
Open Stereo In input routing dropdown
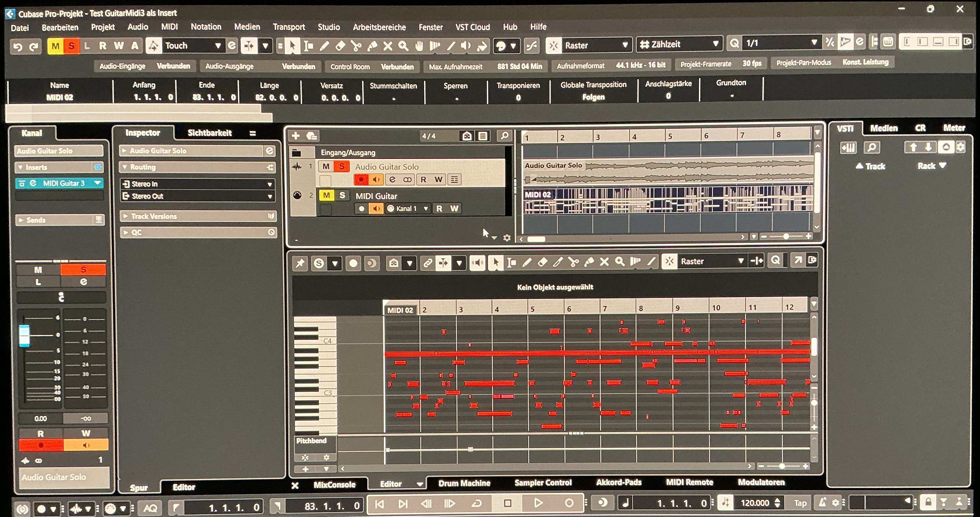(198, 184)
